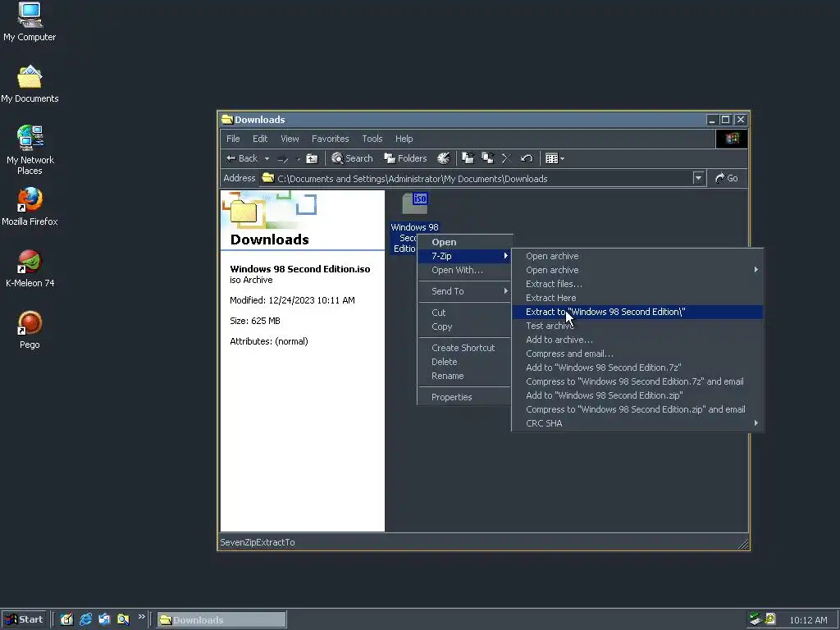Choose Copy in the context menu
This screenshot has width=840, height=630.
tap(465, 326)
